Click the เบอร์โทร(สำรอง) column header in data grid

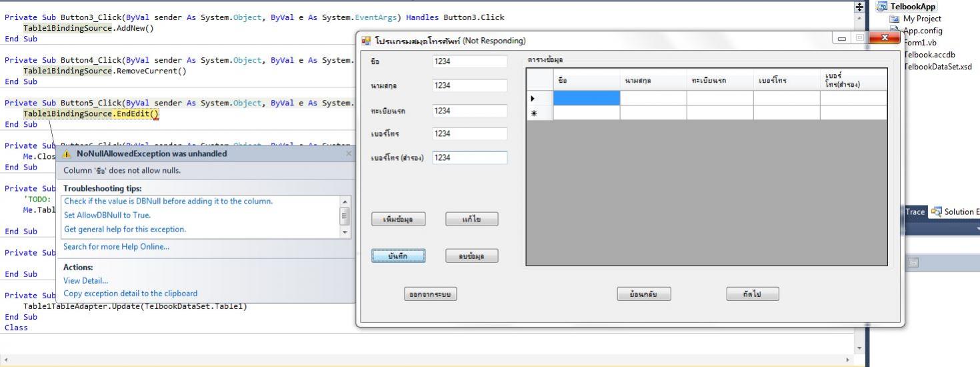coord(853,80)
